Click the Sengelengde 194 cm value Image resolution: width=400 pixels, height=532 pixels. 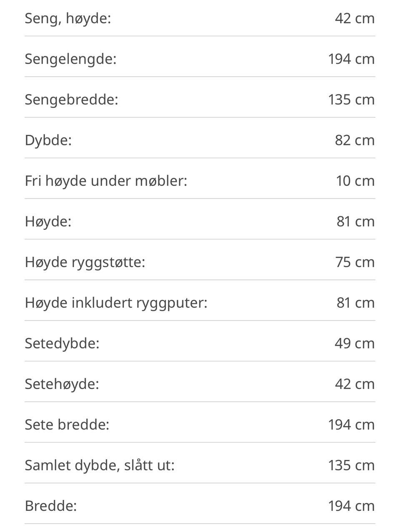[351, 59]
